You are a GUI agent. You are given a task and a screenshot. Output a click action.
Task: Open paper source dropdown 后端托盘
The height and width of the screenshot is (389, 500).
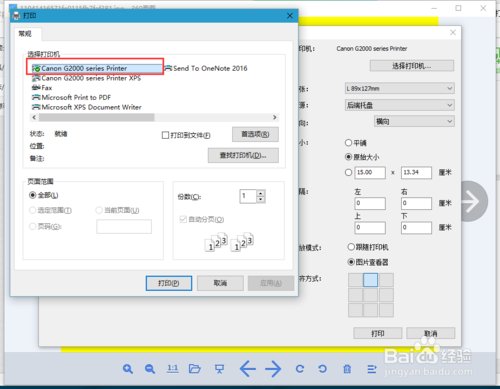[399, 105]
